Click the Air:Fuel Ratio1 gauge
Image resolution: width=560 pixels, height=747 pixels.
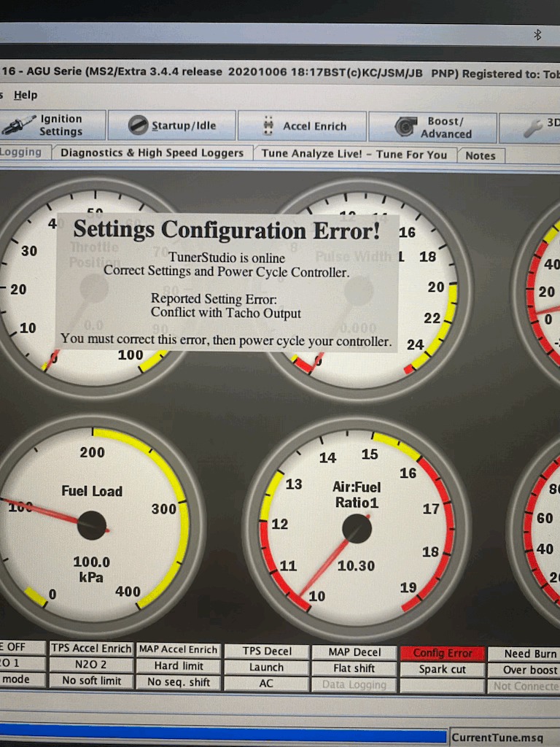[x=357, y=527]
